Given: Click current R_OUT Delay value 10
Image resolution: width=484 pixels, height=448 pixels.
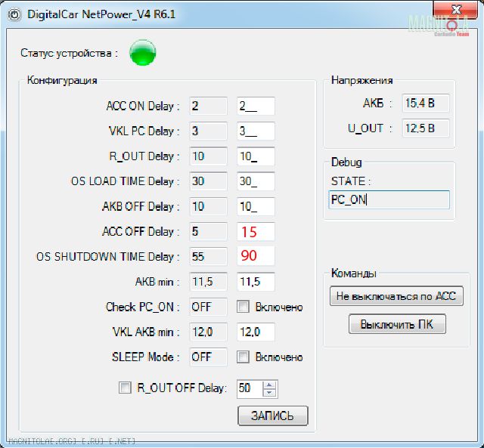Looking at the screenshot, I should 208,156.
